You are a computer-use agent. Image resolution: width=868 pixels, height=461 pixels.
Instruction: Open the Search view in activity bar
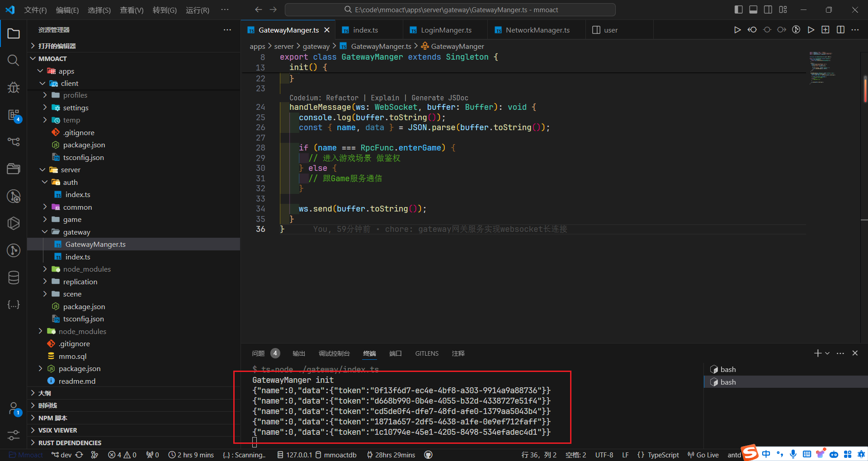pyautogui.click(x=13, y=60)
